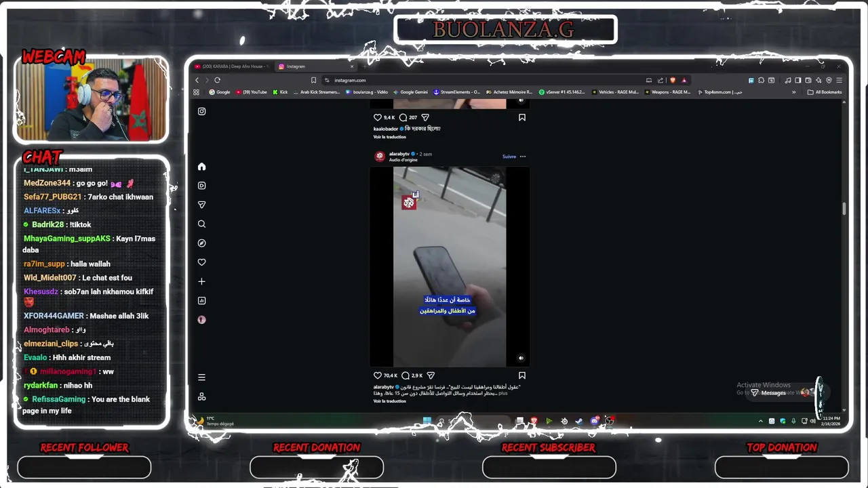Share the kaalobador post
This screenshot has height=488, width=868.
coord(425,117)
